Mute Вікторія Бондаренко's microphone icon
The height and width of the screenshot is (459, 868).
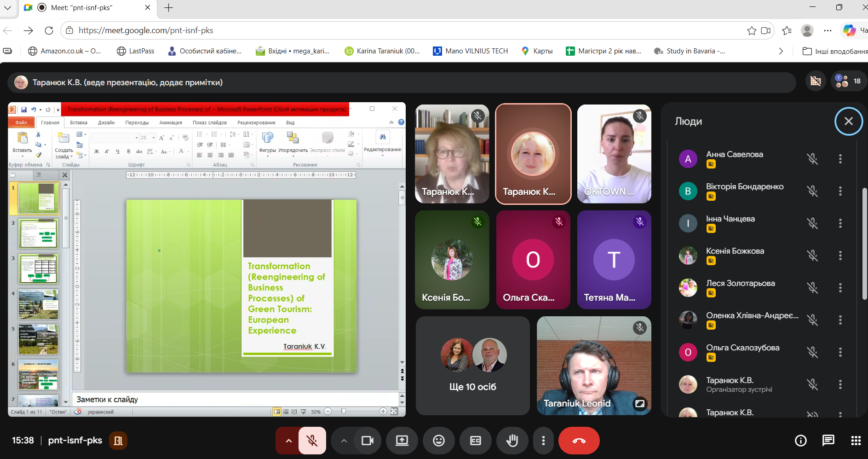point(812,191)
